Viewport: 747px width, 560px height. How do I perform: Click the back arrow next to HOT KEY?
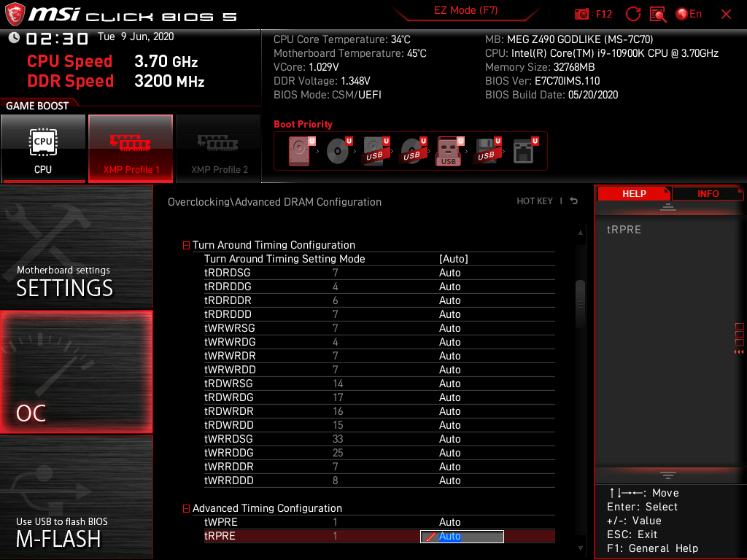pos(574,201)
